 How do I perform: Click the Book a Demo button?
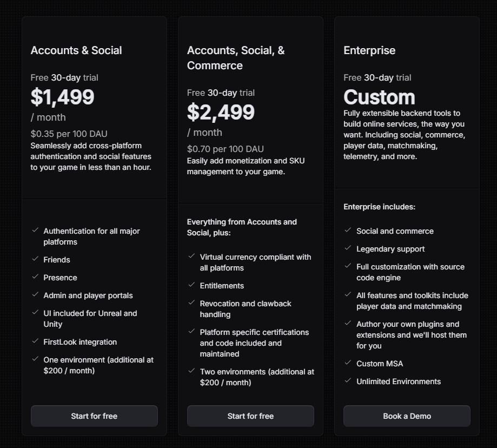[x=406, y=416]
